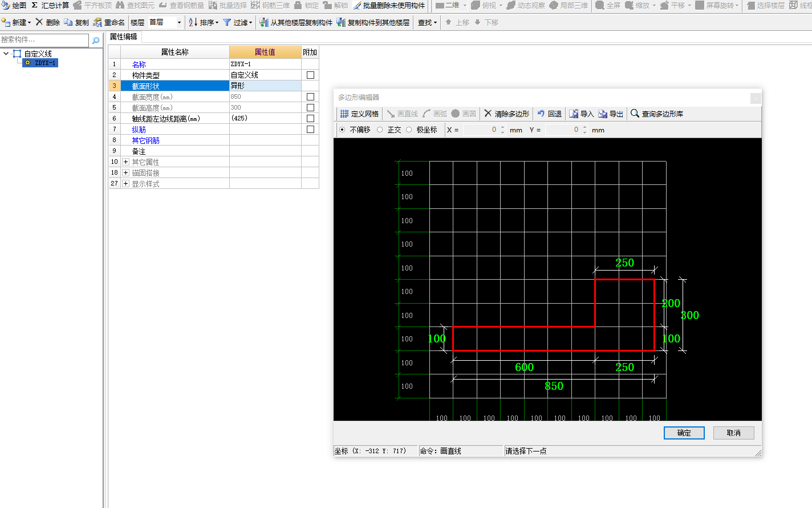This screenshot has height=508, width=812.
Task: Click the 回退 undo icon
Action: [541, 113]
